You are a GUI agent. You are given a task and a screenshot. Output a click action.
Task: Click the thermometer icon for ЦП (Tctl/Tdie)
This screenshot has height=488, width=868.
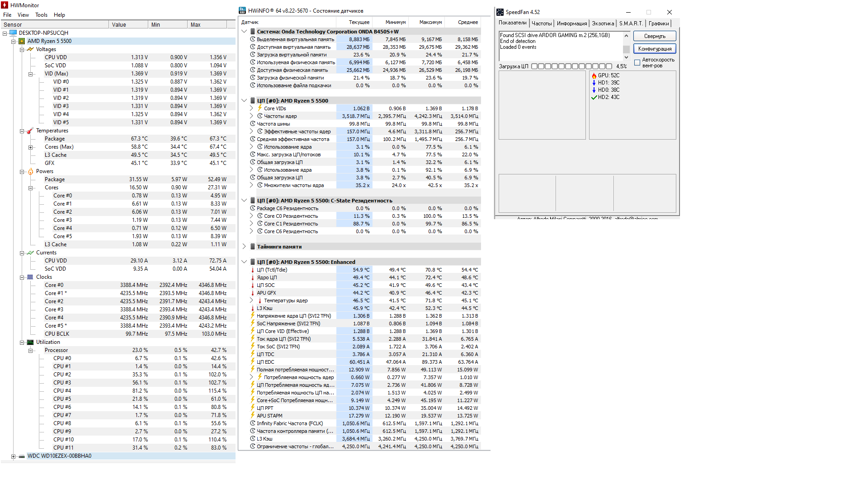click(x=253, y=270)
